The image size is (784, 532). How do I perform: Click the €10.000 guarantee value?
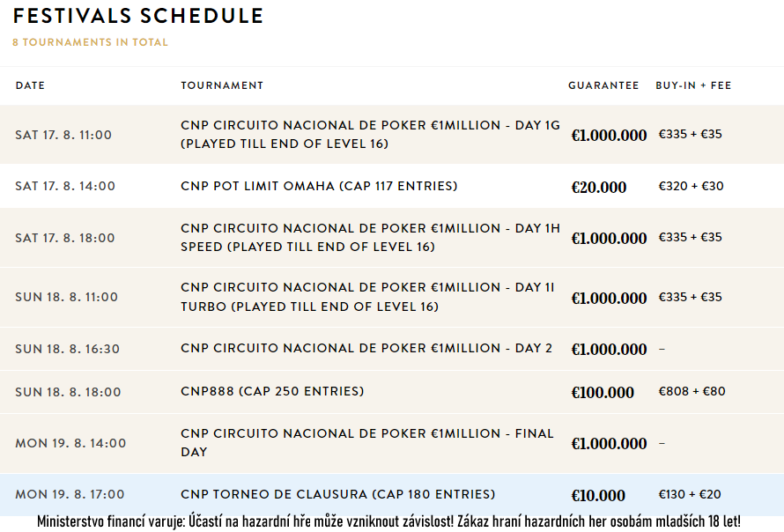tap(598, 495)
